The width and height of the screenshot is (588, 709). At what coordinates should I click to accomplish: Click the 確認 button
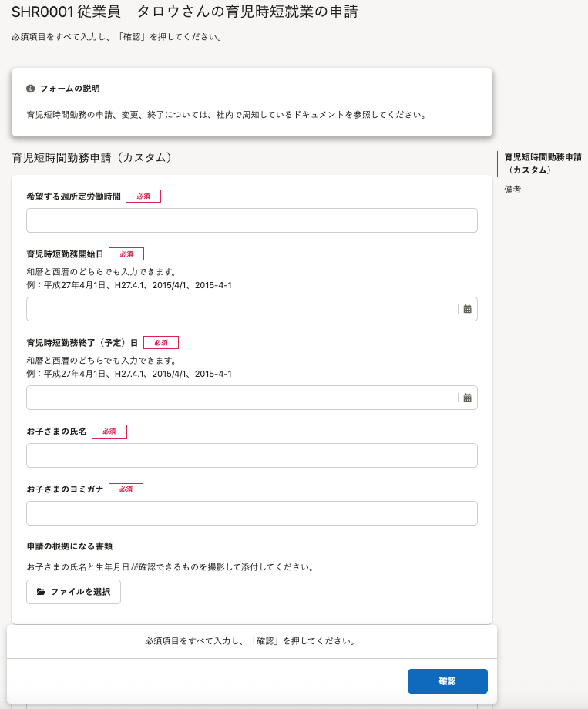[x=447, y=681]
